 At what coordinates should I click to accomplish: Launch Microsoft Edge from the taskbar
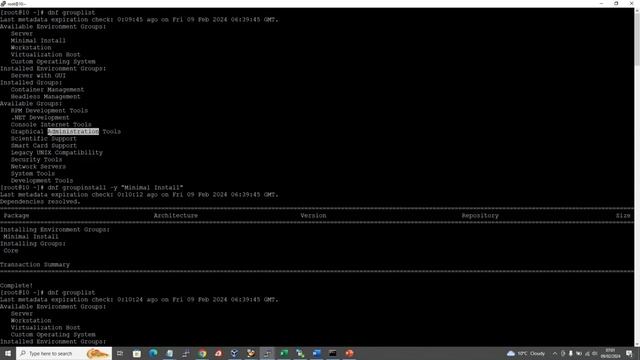[153, 353]
